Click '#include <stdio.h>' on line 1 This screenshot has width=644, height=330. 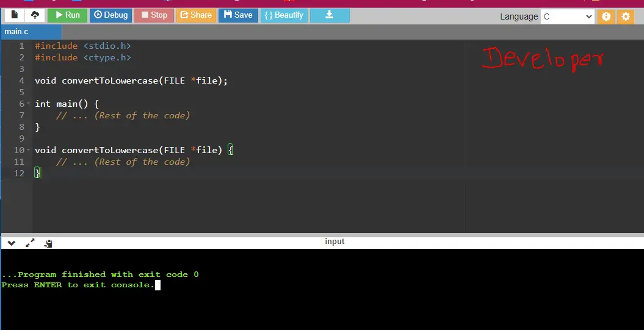click(x=83, y=46)
